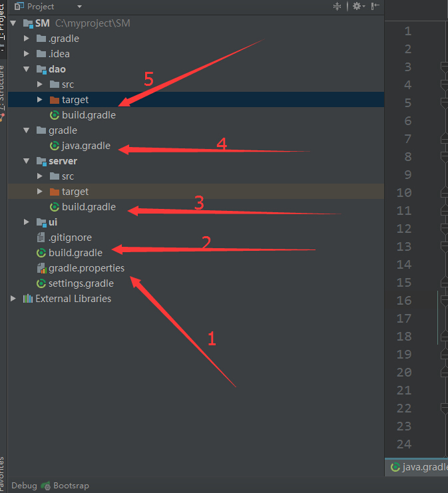448x493 pixels.
Task: Select gradle.properties file
Action: pyautogui.click(x=87, y=268)
